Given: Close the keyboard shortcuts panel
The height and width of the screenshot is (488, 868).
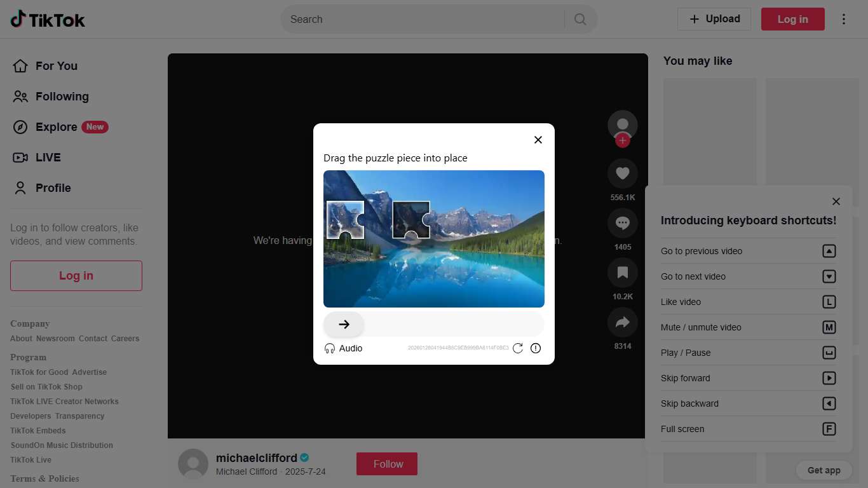Looking at the screenshot, I should [x=836, y=201].
